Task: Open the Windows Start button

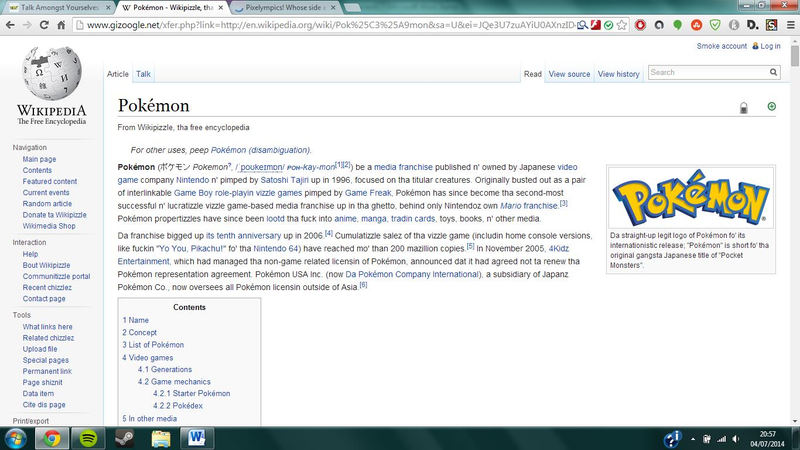Action: click(x=15, y=438)
